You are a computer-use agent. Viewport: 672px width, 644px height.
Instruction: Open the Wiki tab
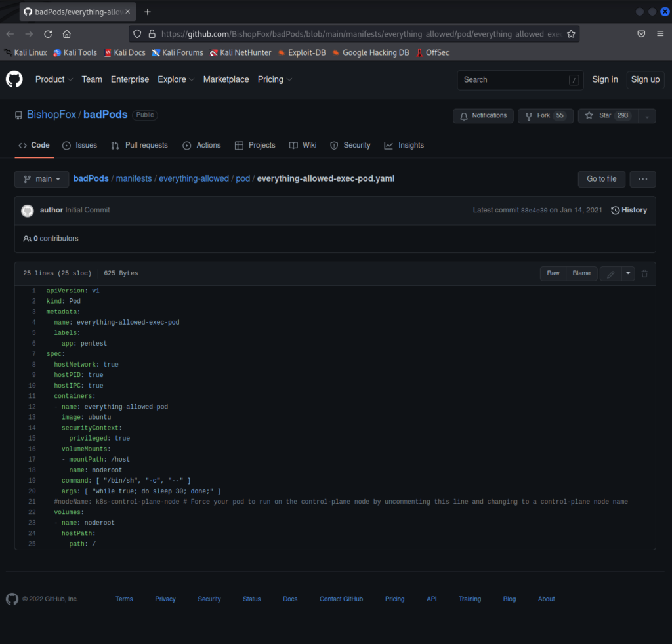(x=303, y=145)
